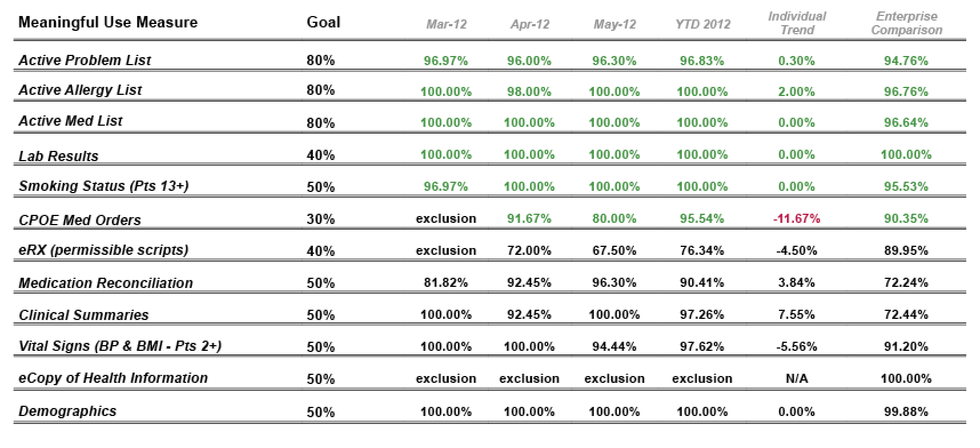Click the Individual Trend column header
Screen dimensions: 980x448
[797, 23]
